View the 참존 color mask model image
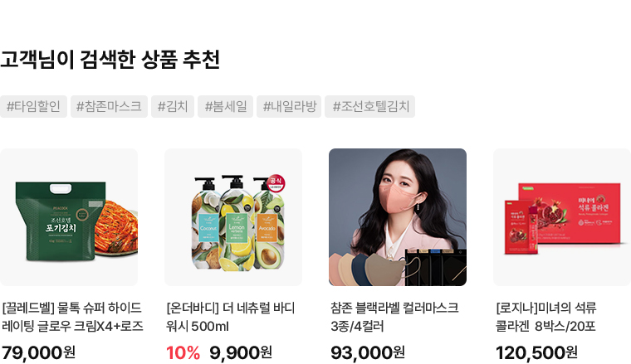 pos(398,217)
